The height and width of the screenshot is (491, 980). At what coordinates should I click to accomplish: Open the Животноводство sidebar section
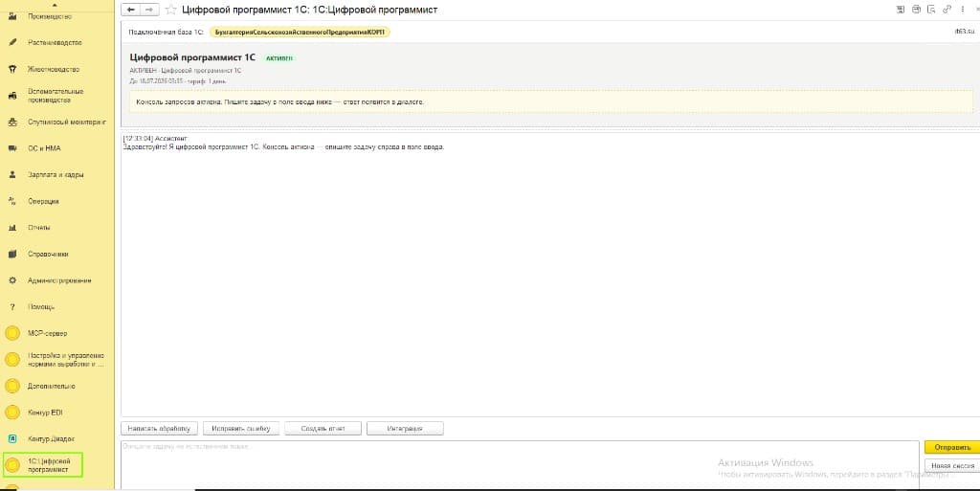click(53, 69)
